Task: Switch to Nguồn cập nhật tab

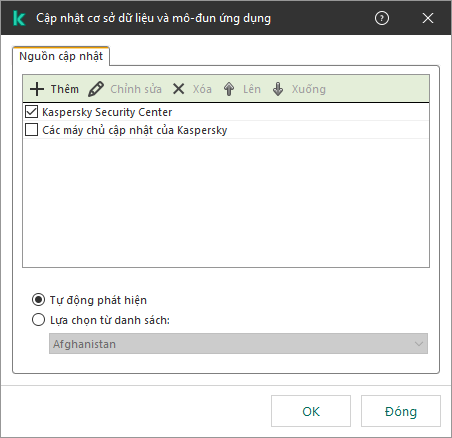Action: pyautogui.click(x=61, y=56)
